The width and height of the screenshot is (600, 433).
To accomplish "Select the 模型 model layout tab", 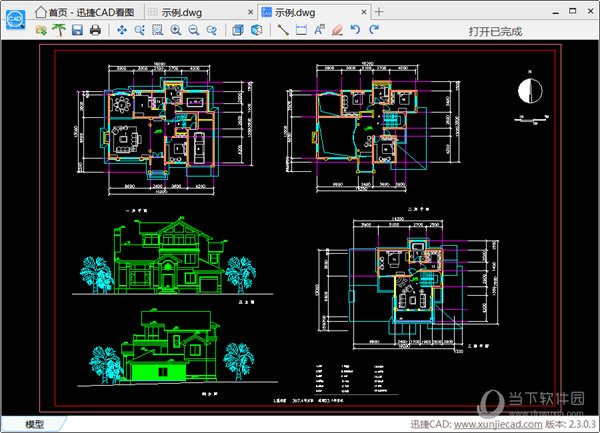I will 34,425.
